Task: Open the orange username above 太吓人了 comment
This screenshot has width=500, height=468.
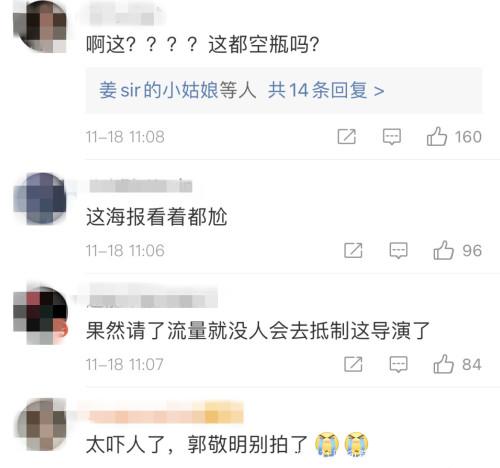Action: coord(166,413)
